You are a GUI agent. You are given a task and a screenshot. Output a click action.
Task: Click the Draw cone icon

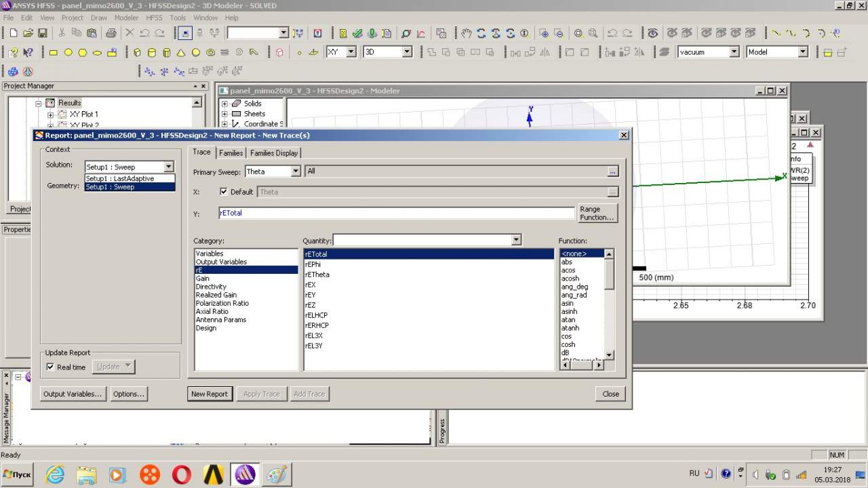click(181, 52)
